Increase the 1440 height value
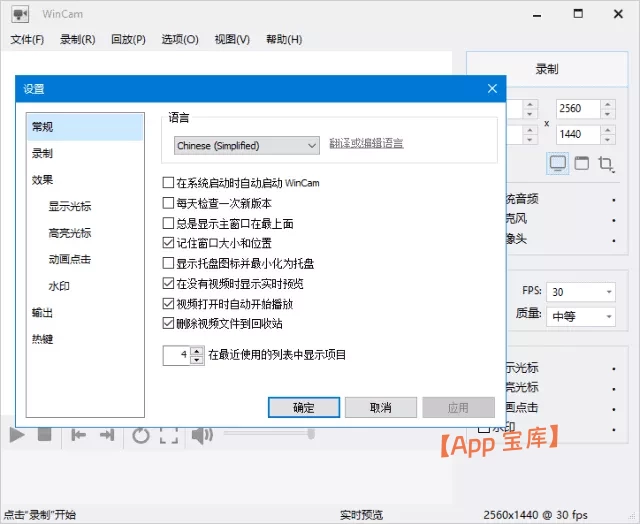Viewport: 640px width, 524px height. [608, 130]
